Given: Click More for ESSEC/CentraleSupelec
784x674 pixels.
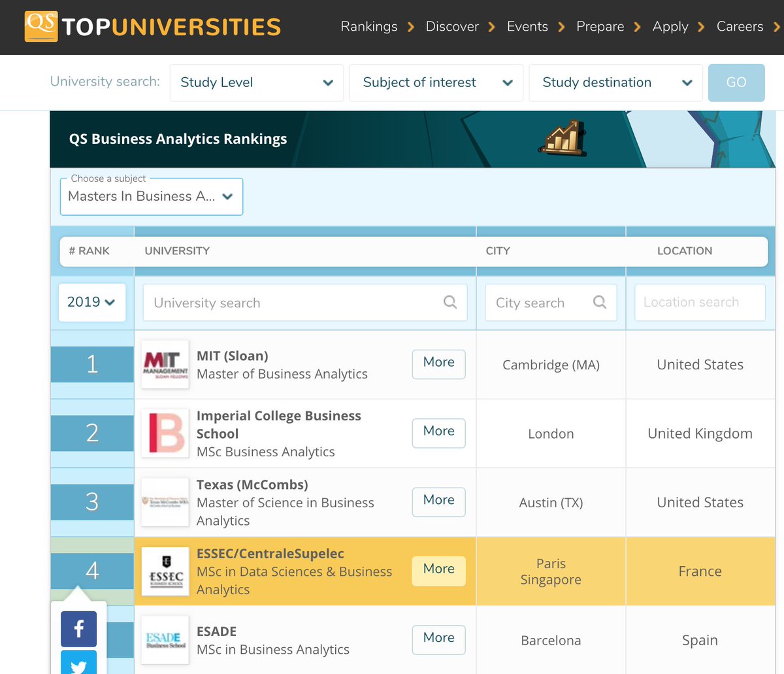Looking at the screenshot, I should pyautogui.click(x=439, y=571).
